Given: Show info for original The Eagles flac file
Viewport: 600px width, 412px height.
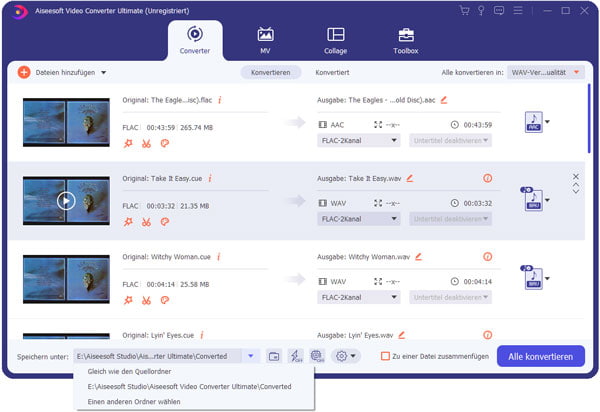Looking at the screenshot, I should pyautogui.click(x=219, y=100).
